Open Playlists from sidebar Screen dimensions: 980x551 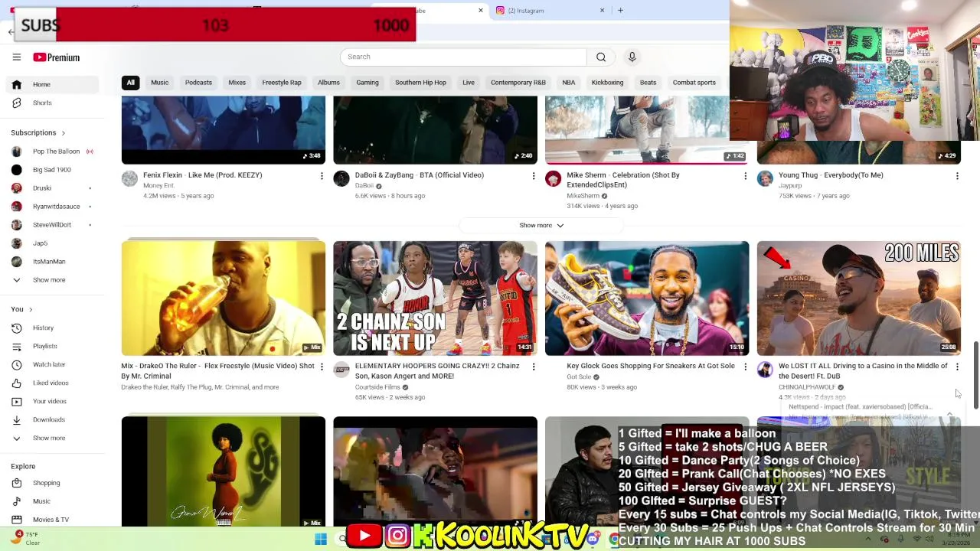(x=51, y=346)
